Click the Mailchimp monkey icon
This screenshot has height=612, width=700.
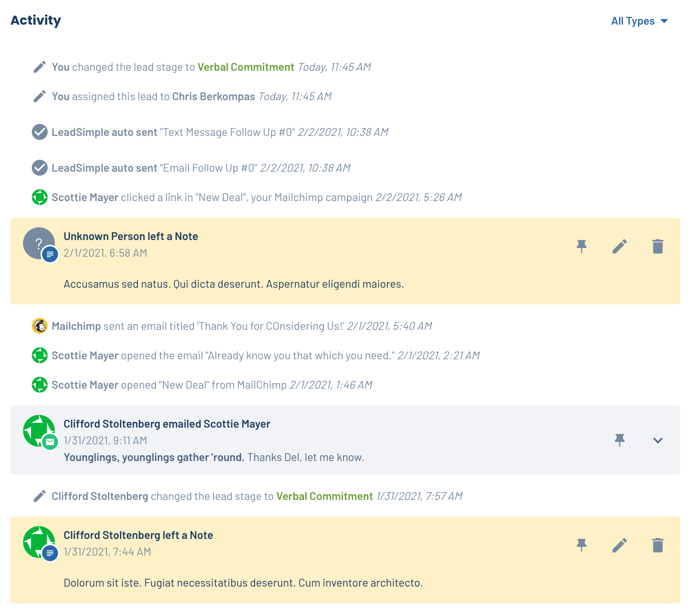(40, 326)
